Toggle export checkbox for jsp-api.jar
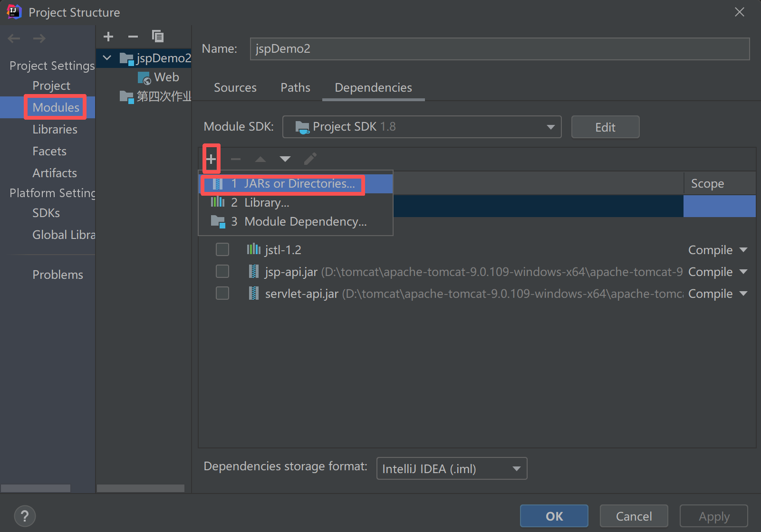This screenshot has width=761, height=532. point(222,271)
